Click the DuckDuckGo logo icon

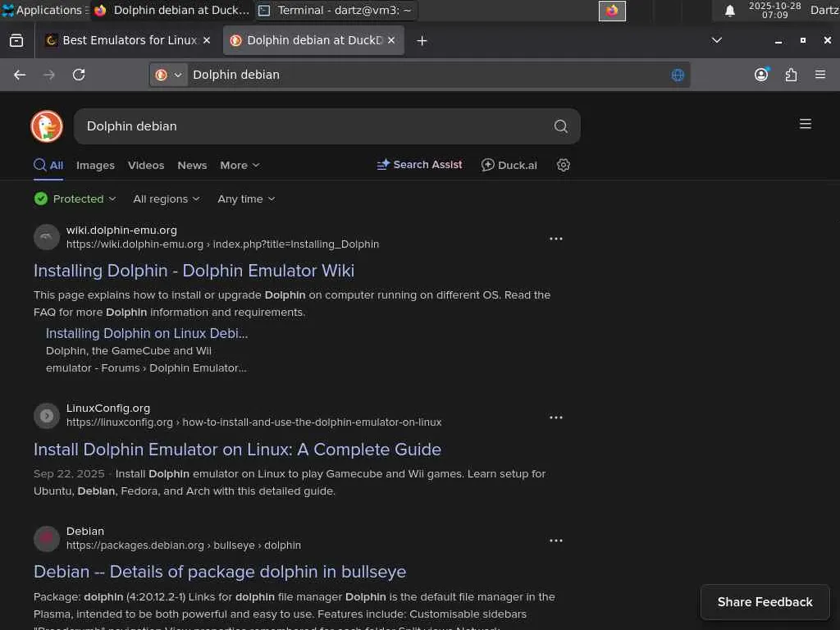[47, 126]
